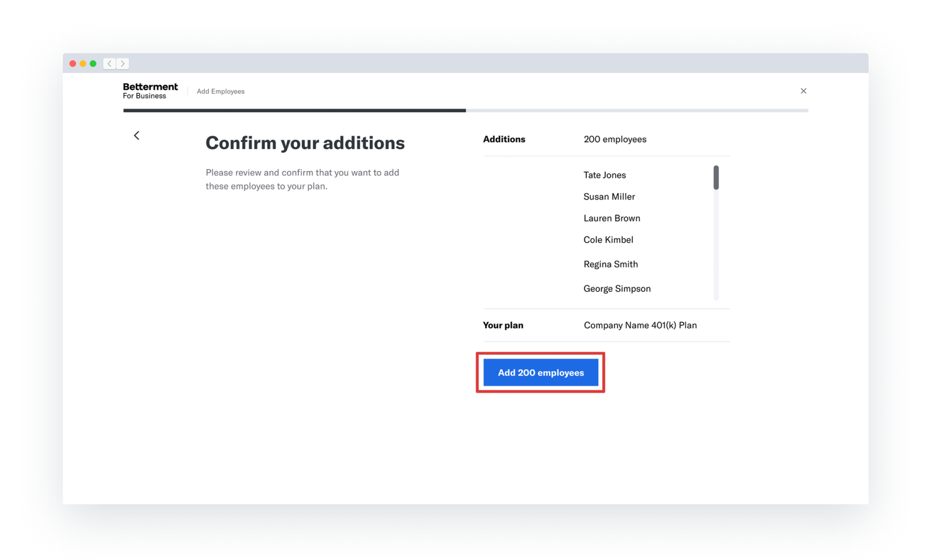Click the green traffic light icon
Screen dimensions: 938x560
(x=93, y=63)
